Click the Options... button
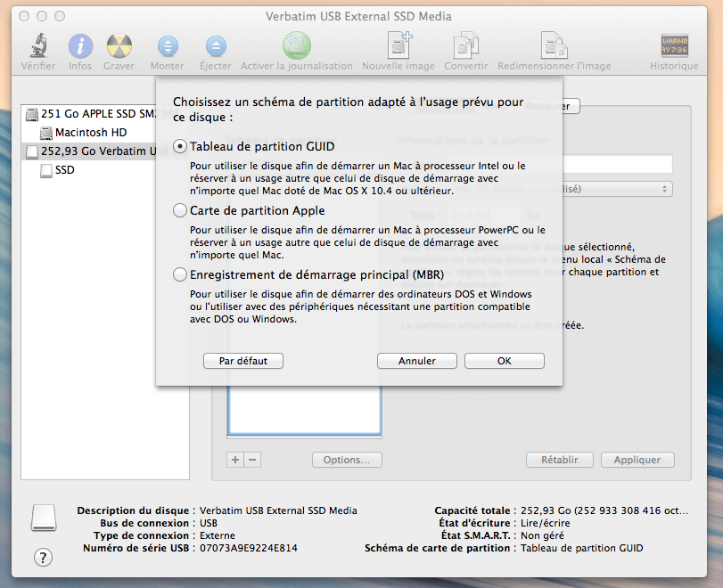The width and height of the screenshot is (723, 588). 347,460
